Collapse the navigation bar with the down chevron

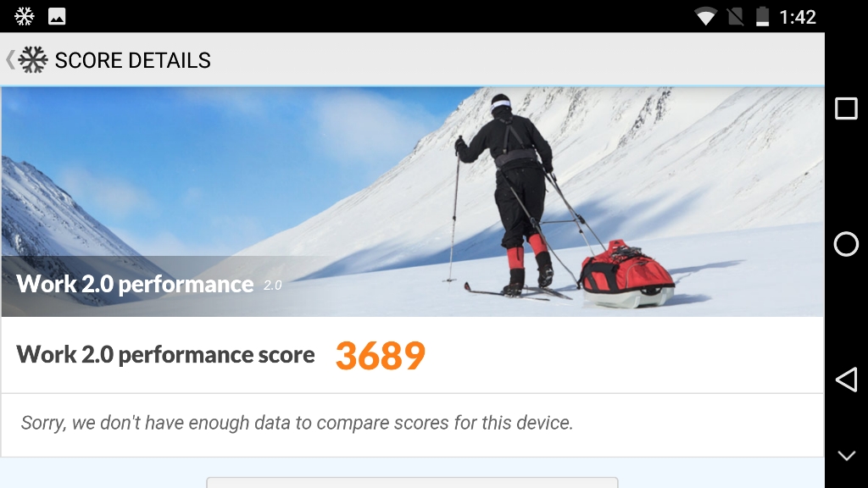(846, 456)
